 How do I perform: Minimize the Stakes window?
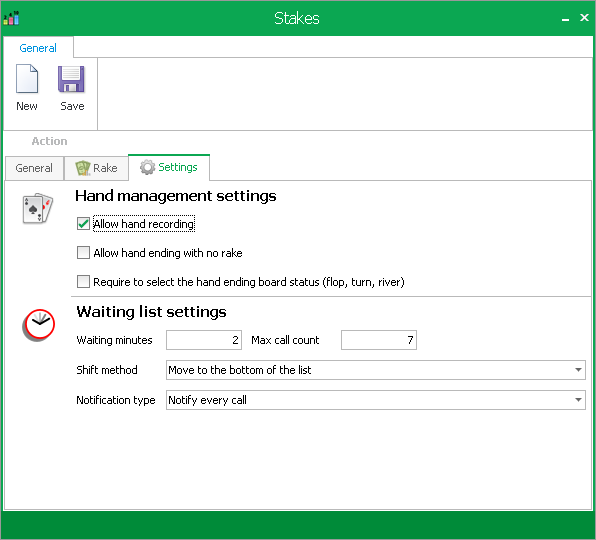[x=566, y=18]
